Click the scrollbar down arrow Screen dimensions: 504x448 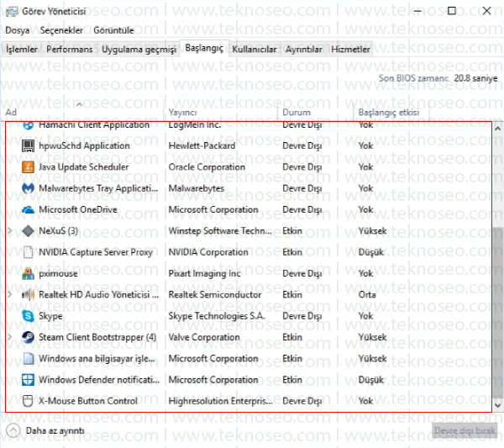(498, 405)
